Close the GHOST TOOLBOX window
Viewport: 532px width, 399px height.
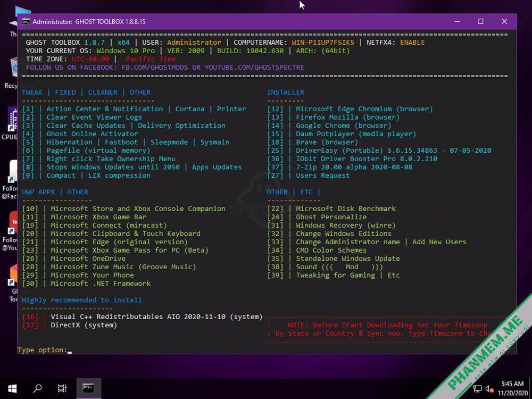504,21
